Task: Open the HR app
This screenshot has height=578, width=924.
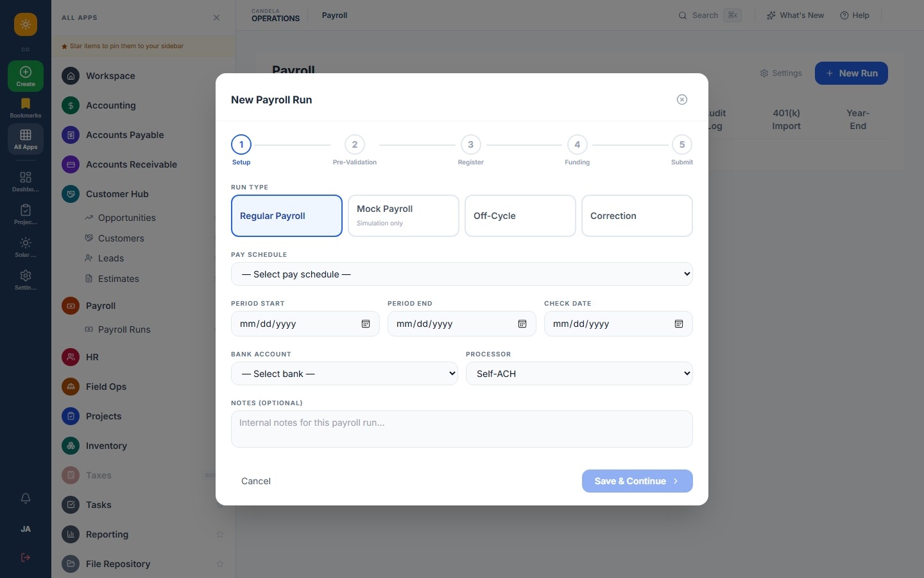Action: coord(143,357)
